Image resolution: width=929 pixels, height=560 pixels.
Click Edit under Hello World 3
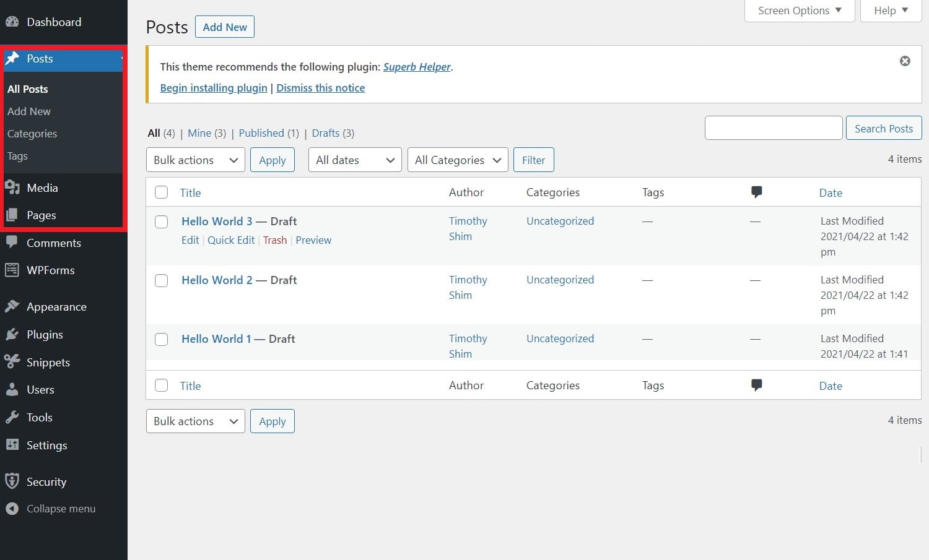pos(190,240)
